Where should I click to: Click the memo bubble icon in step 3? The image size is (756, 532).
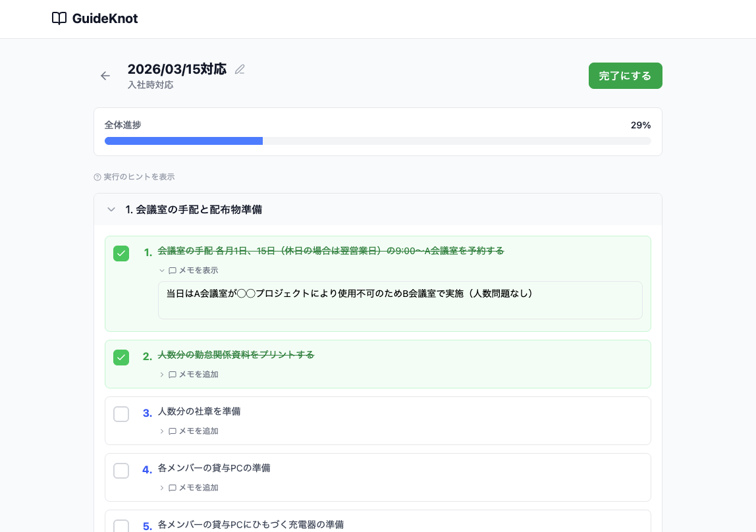point(173,431)
